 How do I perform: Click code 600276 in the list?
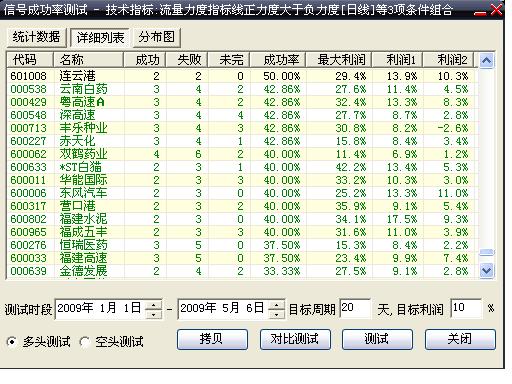pos(28,245)
